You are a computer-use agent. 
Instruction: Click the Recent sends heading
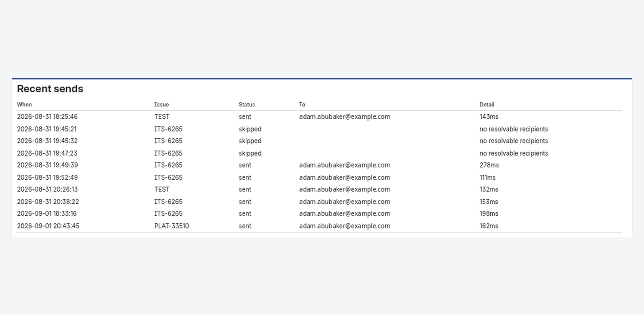click(50, 89)
